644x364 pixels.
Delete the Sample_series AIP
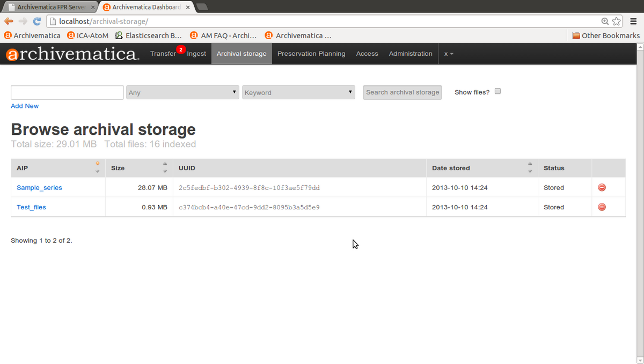[x=601, y=187]
